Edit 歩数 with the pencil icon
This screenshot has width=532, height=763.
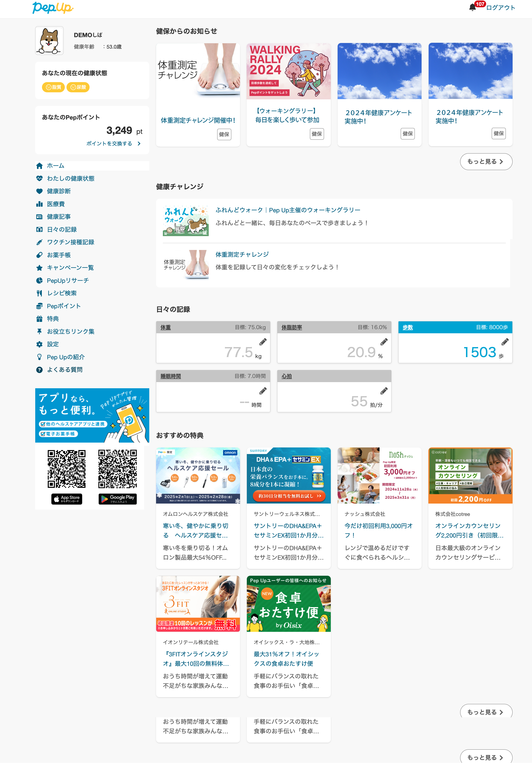[x=505, y=342]
